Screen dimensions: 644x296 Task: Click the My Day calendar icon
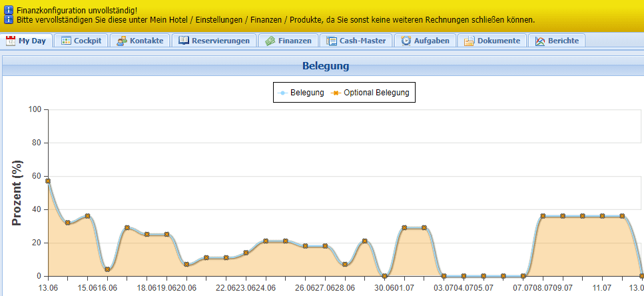(x=11, y=41)
